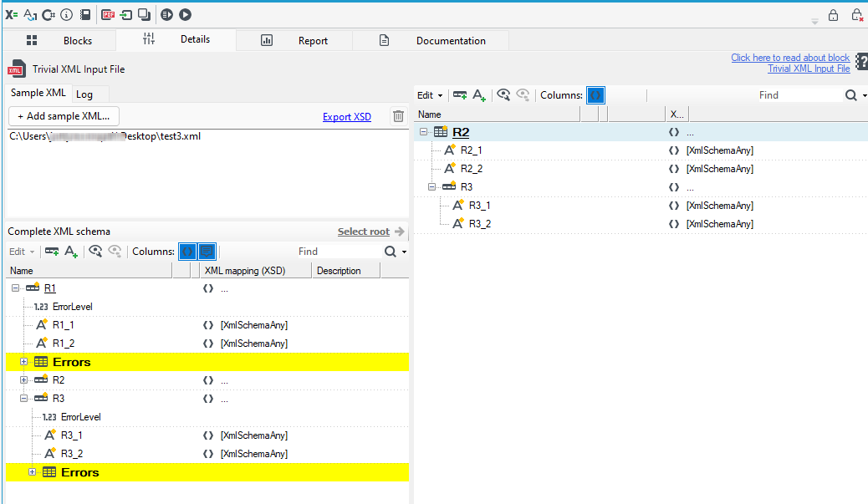
Task: Open the Export XSD link
Action: click(x=347, y=117)
